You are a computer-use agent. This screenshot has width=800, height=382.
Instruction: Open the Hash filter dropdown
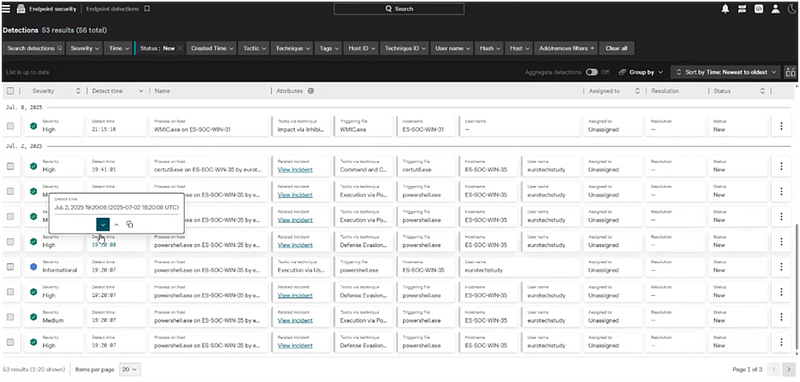click(x=489, y=48)
